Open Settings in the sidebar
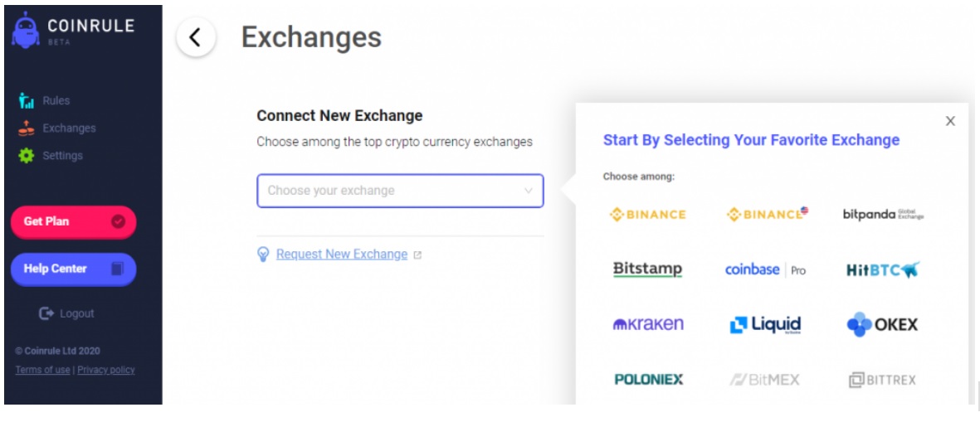Screen dimensions: 980x422 point(62,156)
